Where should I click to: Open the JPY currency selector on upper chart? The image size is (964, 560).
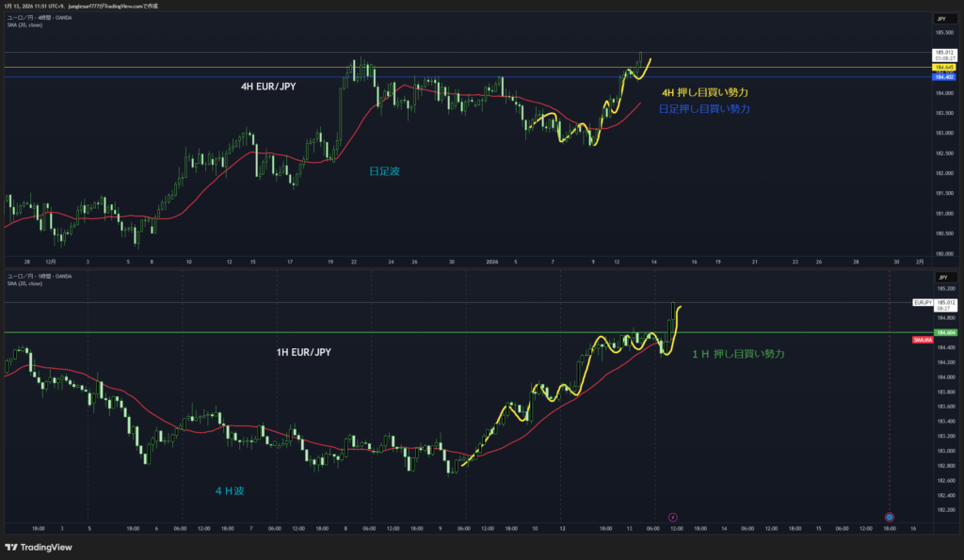tap(940, 19)
